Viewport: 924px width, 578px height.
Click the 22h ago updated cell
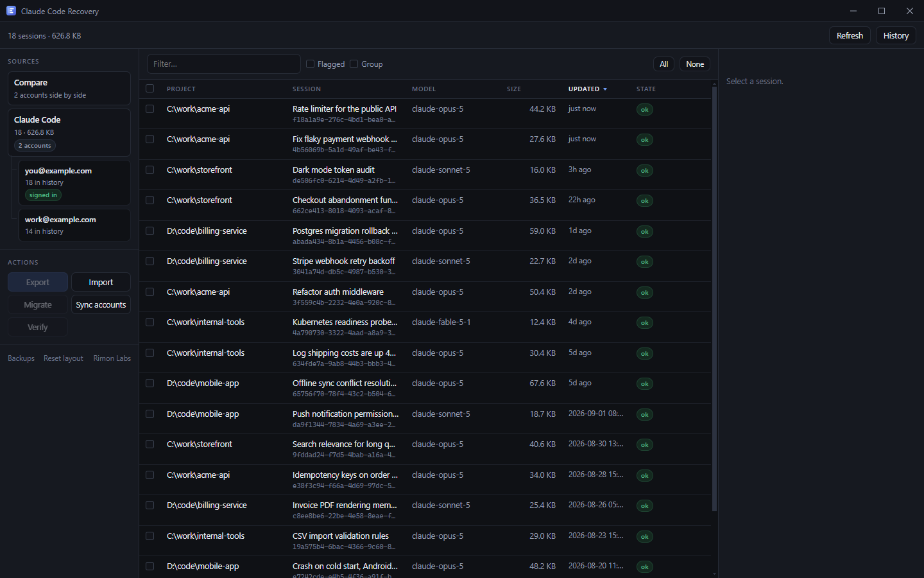point(582,200)
